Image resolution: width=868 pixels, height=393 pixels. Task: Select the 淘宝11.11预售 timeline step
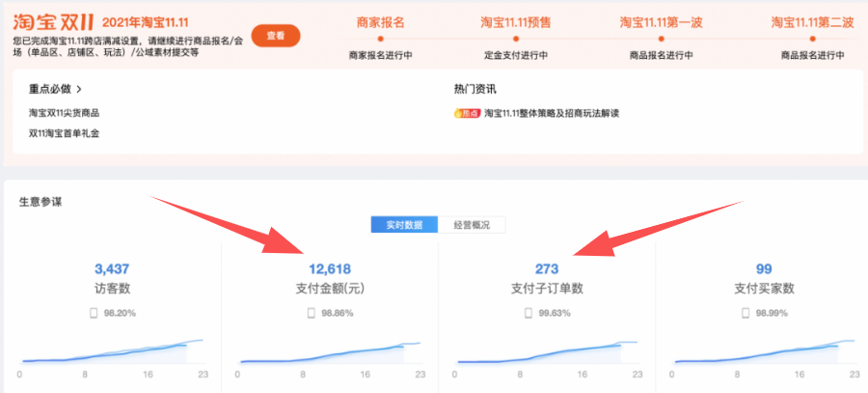click(x=515, y=23)
